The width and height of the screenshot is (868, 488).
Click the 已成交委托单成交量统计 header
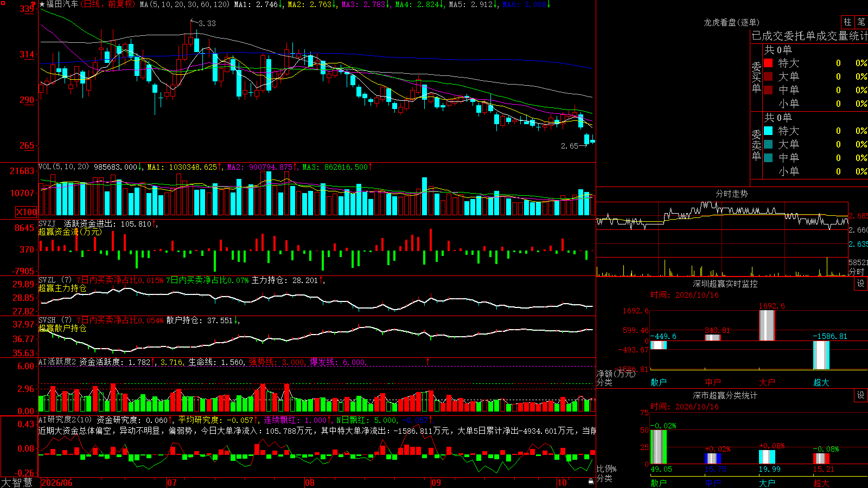pyautogui.click(x=809, y=36)
